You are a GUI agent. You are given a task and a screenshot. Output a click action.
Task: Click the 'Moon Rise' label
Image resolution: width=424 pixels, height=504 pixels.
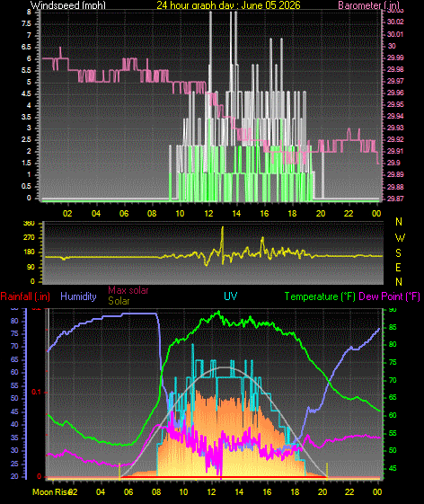pos(52,492)
